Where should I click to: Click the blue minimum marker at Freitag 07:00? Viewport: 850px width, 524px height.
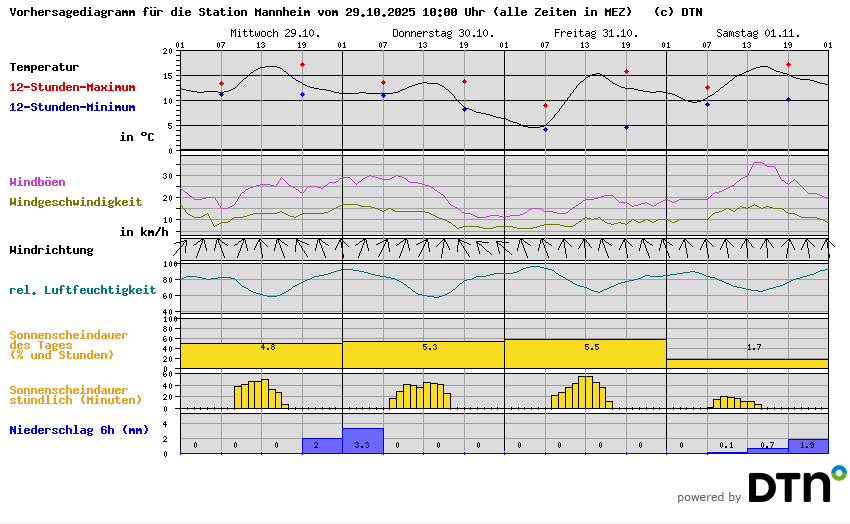point(545,129)
